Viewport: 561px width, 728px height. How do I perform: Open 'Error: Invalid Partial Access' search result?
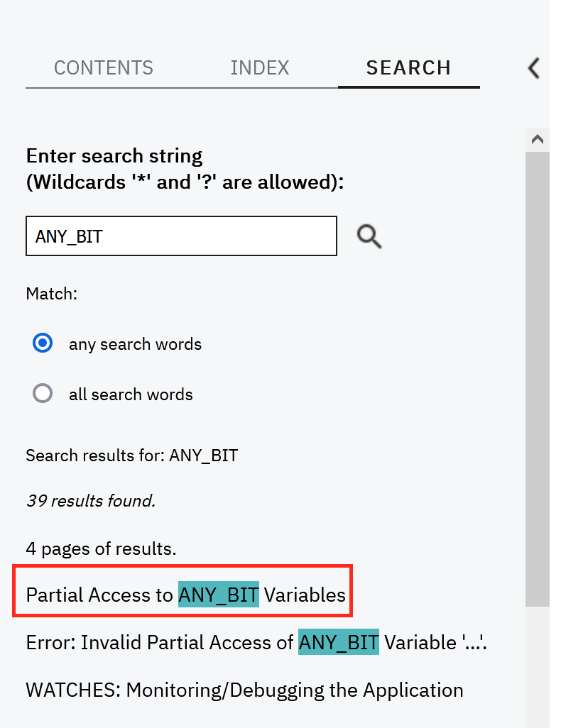pyautogui.click(x=256, y=643)
